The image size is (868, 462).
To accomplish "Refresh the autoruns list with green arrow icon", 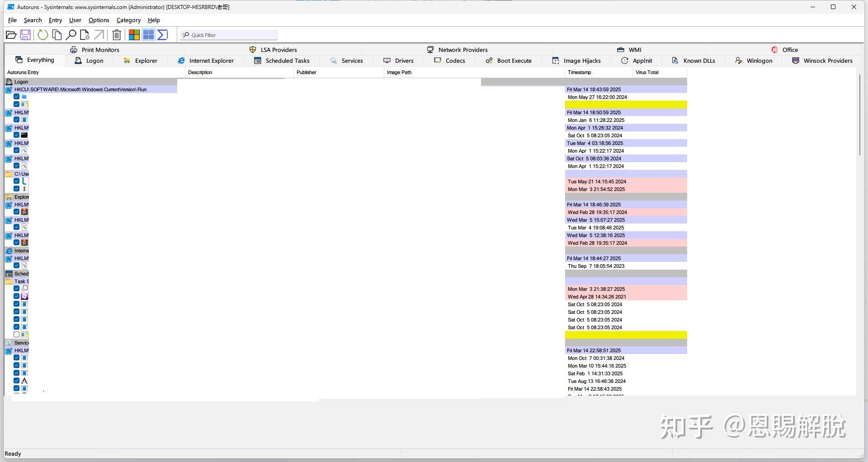I will click(x=42, y=35).
